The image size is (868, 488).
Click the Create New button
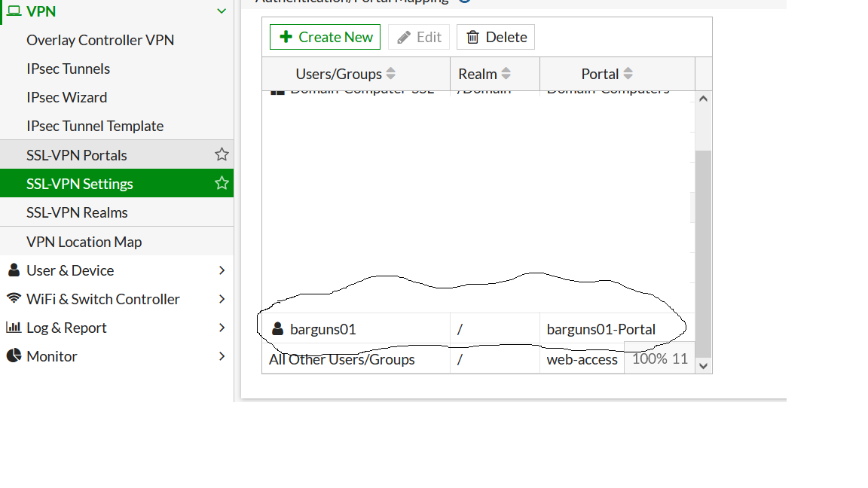(x=325, y=37)
